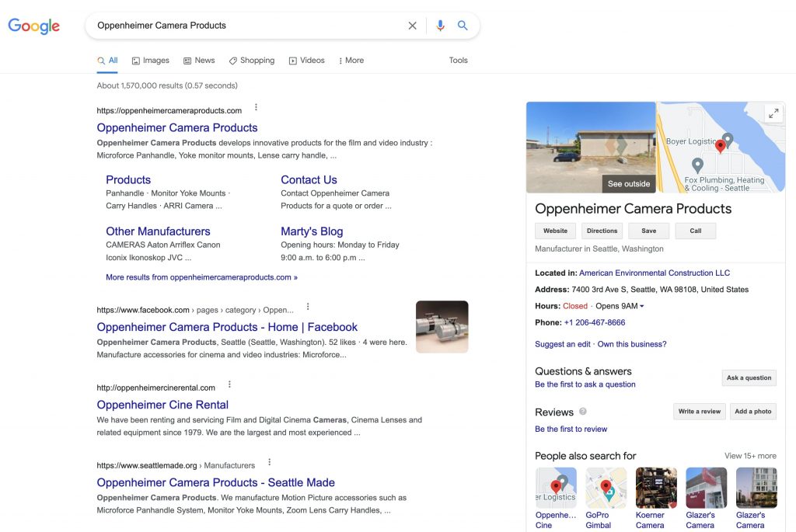Click the Boyer Logistics map marker
Viewport: 796px width, 532px height.
point(728,140)
